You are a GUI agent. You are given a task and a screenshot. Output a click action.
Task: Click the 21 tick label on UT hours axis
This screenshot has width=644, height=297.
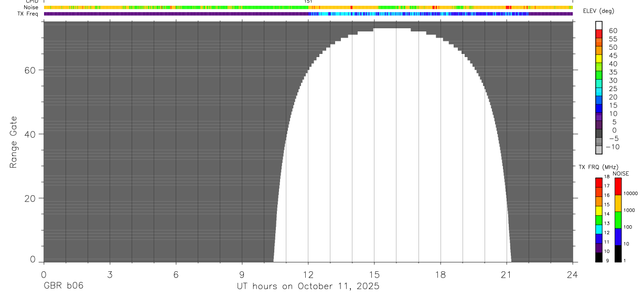click(x=507, y=274)
